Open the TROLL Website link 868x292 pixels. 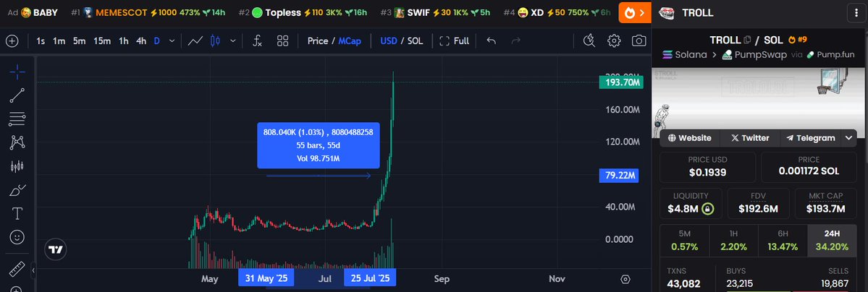click(689, 138)
